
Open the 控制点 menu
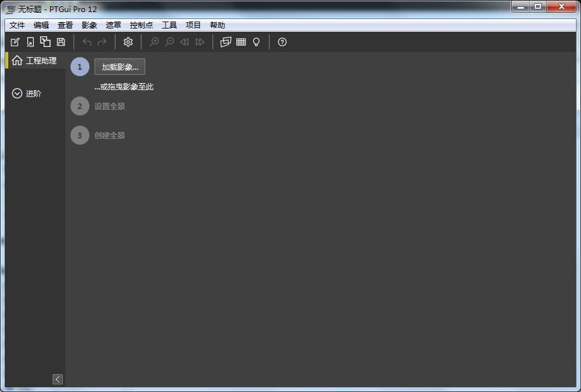141,25
